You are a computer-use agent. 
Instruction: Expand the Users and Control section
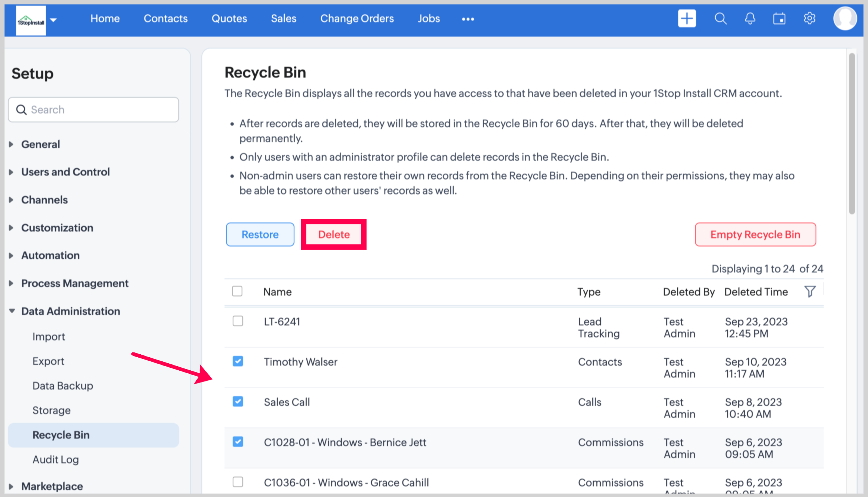66,172
